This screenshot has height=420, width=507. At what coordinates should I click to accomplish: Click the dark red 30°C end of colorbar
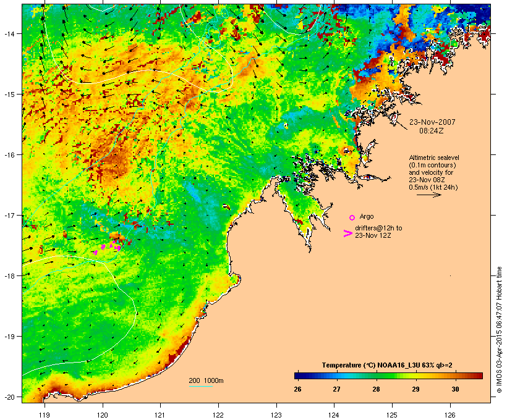click(x=479, y=376)
